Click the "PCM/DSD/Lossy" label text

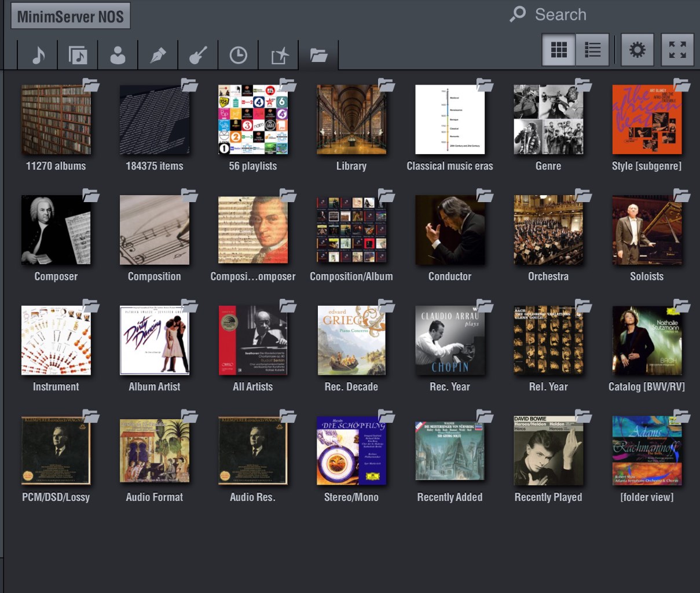pyautogui.click(x=56, y=497)
